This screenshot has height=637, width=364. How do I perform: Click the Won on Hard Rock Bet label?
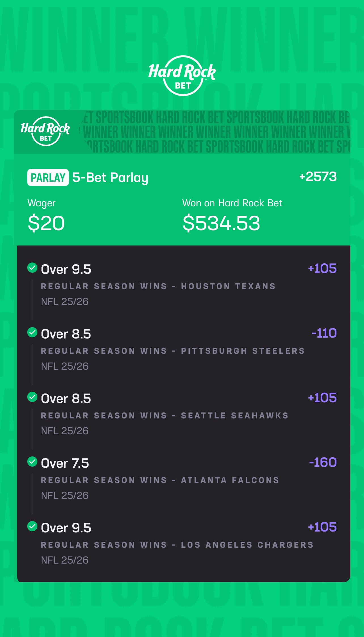[x=232, y=203]
